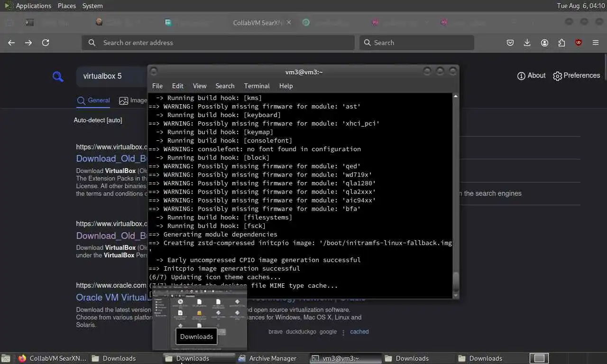This screenshot has width=607, height=364.
Task: Open the three-dot menu beside cached
Action: [x=343, y=332]
